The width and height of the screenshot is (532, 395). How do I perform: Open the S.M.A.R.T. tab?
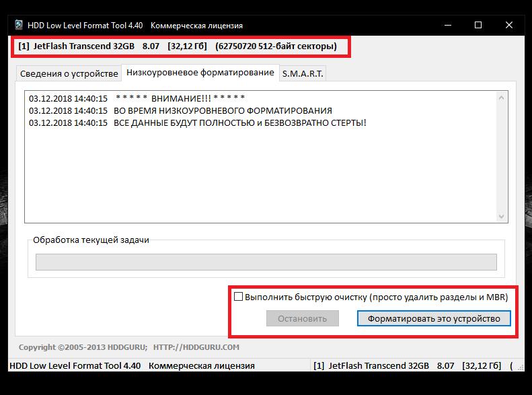click(x=303, y=73)
